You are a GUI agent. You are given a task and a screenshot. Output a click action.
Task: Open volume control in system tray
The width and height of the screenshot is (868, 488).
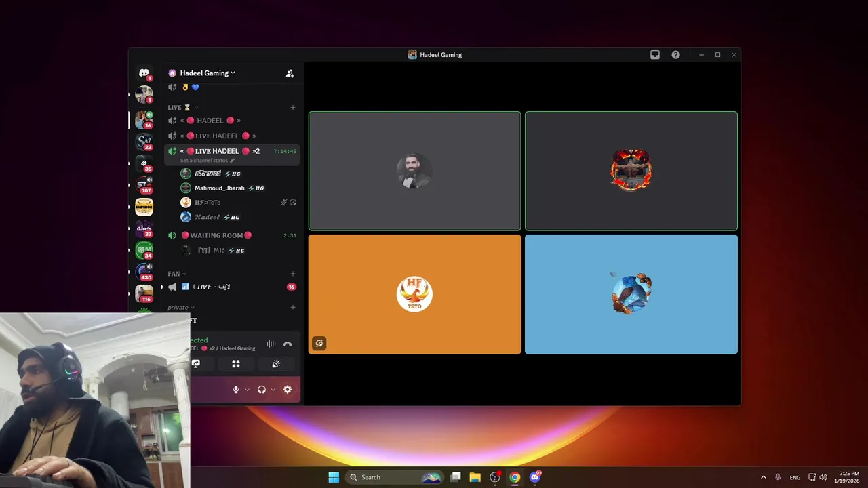(823, 477)
